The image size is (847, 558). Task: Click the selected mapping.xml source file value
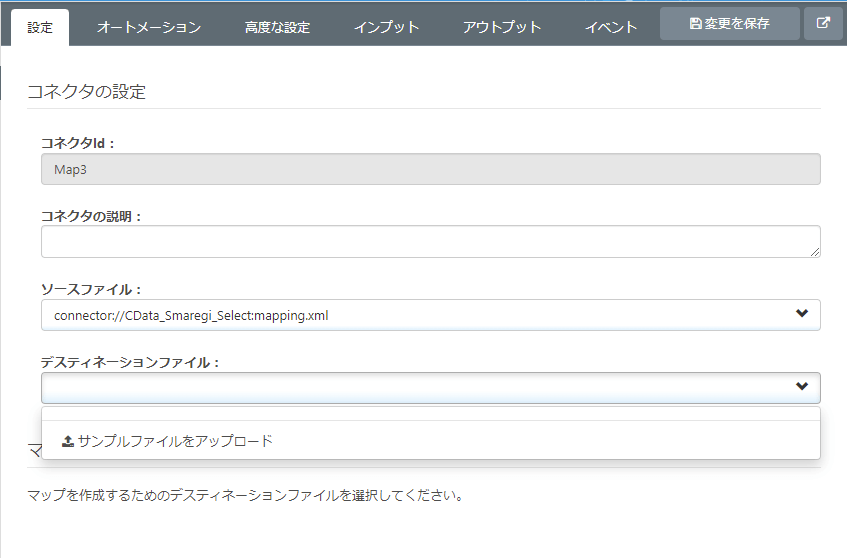tap(191, 316)
